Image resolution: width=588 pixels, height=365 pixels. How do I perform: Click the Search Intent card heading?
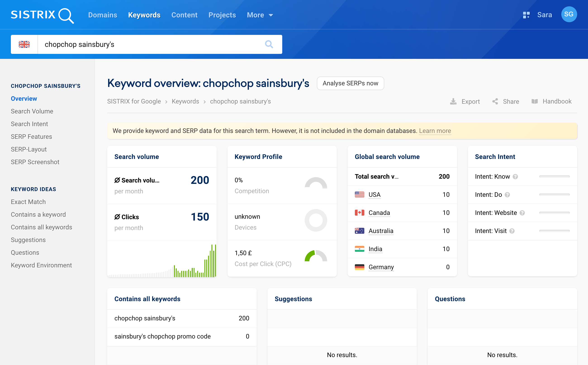coord(495,157)
